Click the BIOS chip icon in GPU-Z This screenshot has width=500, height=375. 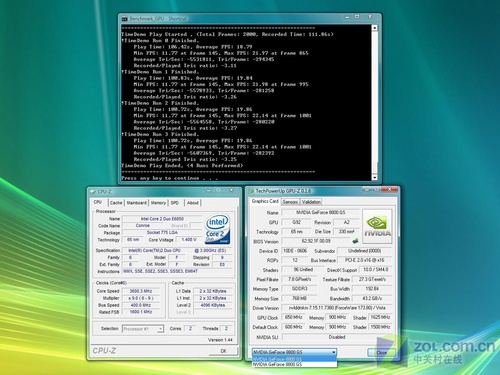(355, 240)
